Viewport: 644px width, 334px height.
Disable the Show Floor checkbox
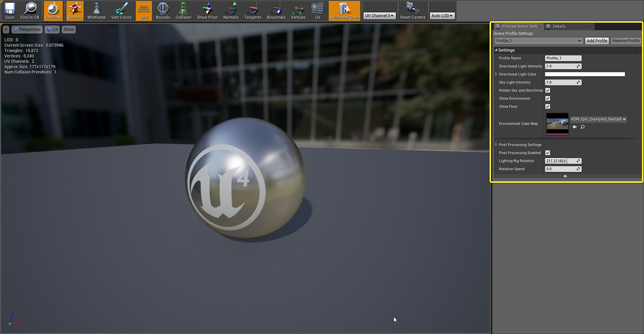click(548, 106)
